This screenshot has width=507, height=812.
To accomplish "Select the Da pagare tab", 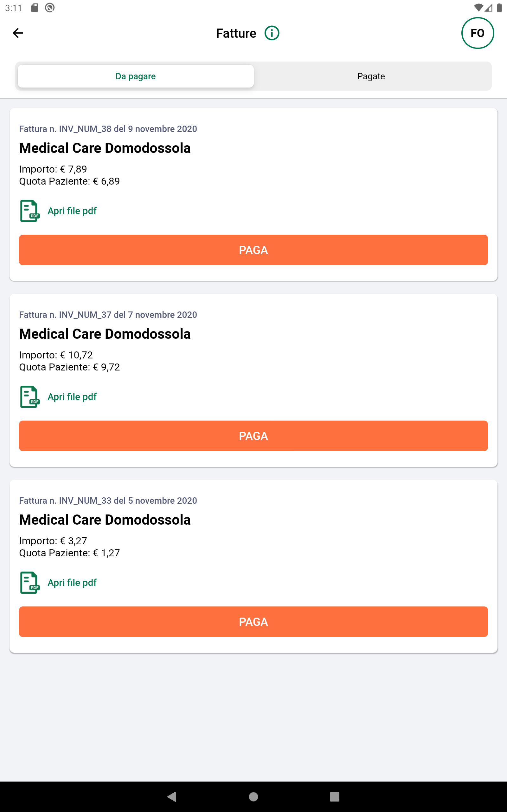I will point(136,76).
